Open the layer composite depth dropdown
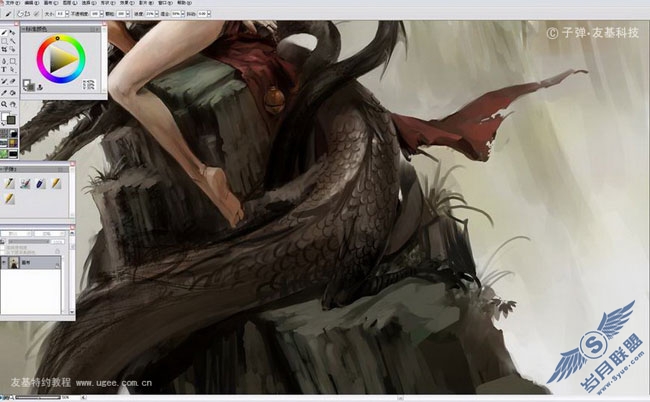Viewport: 650px width, 402px height. pyautogui.click(x=50, y=234)
